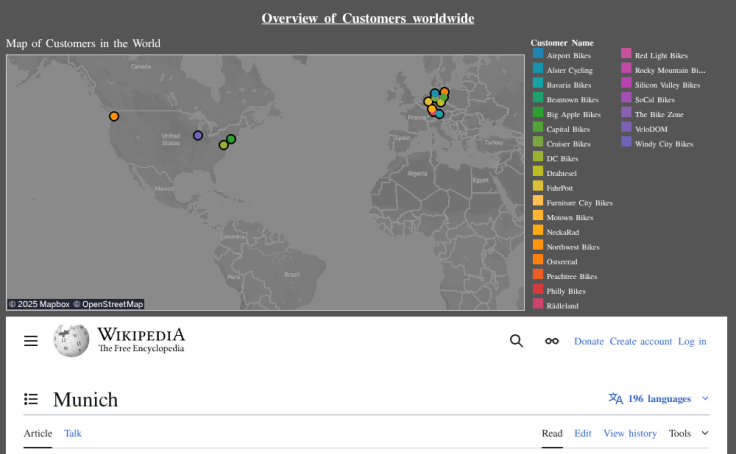Viewport: 736px width, 454px height.
Task: Select the Rädleland legend swatch
Action: 538,304
